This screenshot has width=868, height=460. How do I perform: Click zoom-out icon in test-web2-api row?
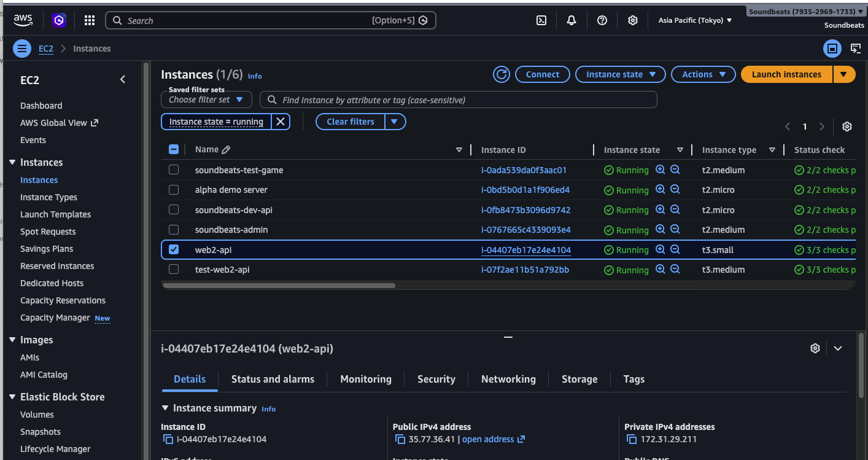[x=675, y=269]
